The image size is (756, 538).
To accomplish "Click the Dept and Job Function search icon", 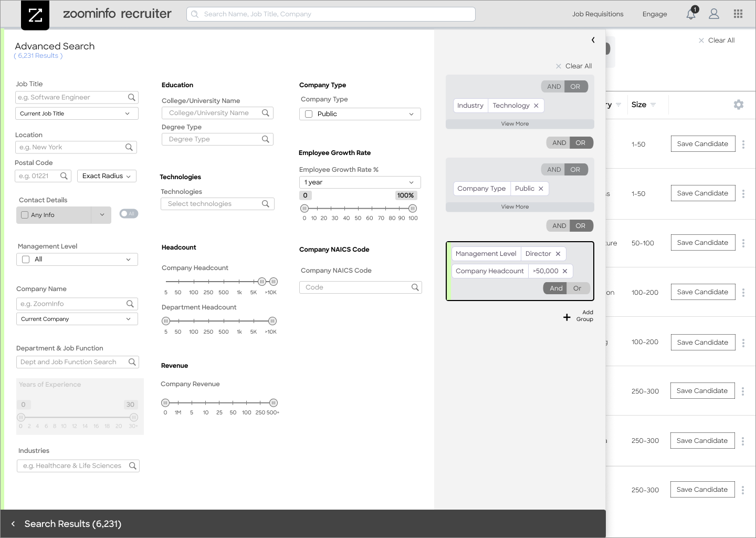I will (x=132, y=362).
